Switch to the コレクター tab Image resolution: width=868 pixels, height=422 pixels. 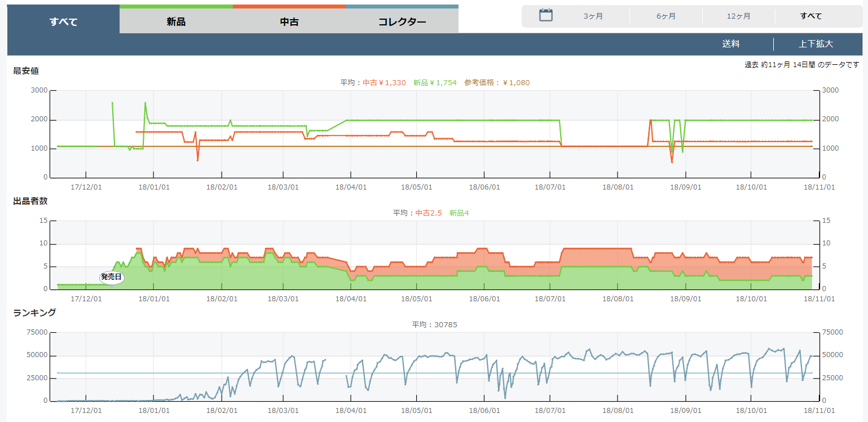point(402,22)
